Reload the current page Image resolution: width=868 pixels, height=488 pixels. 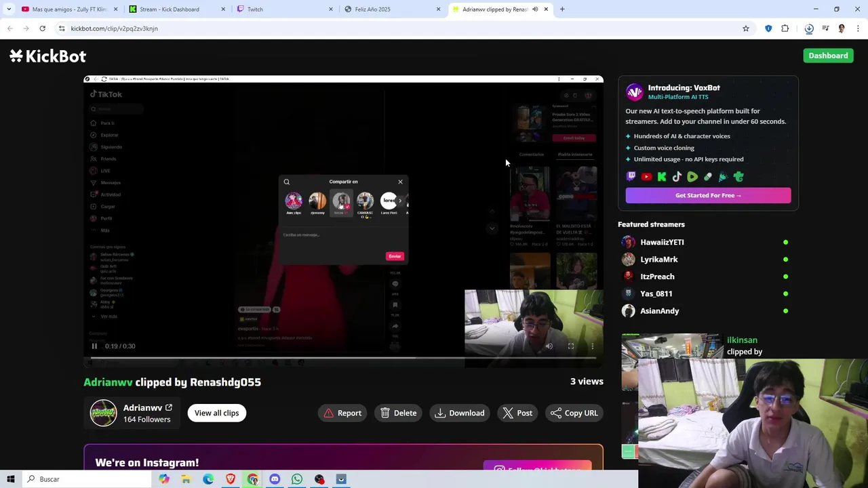pyautogui.click(x=42, y=28)
